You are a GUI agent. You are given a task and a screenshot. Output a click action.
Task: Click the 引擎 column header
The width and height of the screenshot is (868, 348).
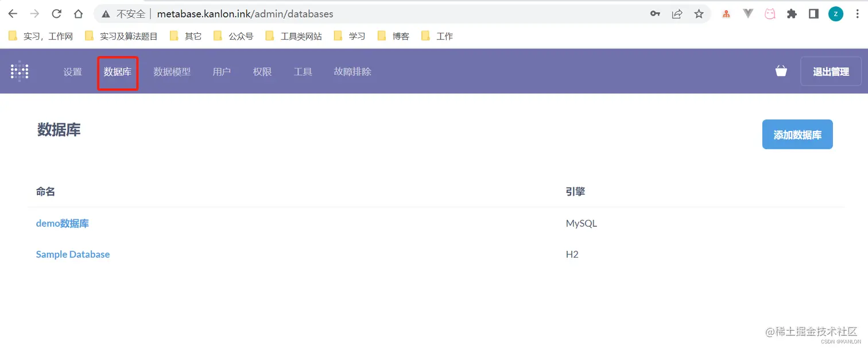click(x=575, y=192)
